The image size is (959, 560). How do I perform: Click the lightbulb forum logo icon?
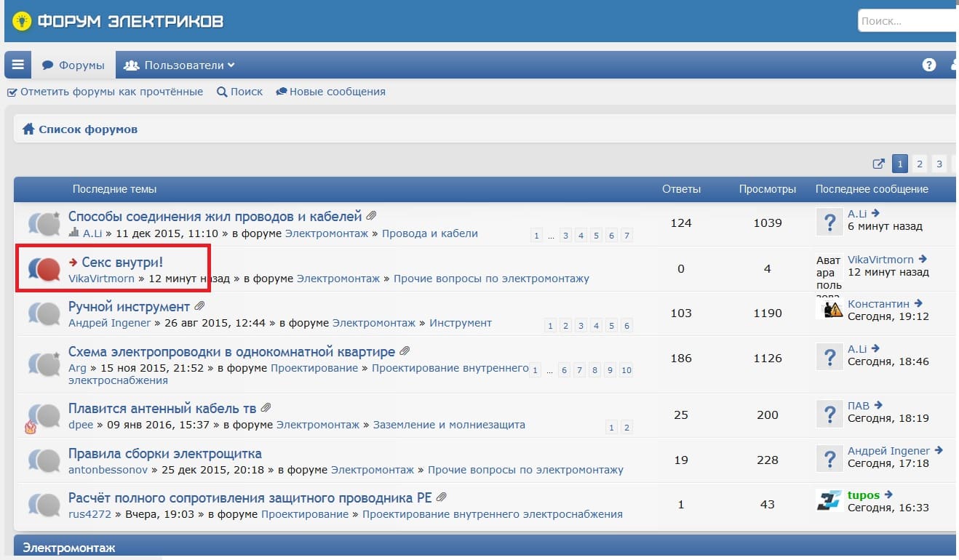pos(23,21)
